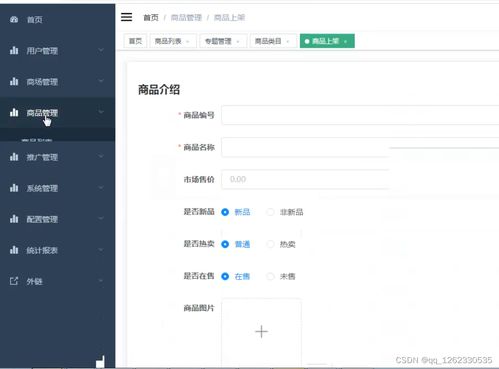
Task: Expand 用户管理 using its chevron arrow
Action: pyautogui.click(x=101, y=50)
